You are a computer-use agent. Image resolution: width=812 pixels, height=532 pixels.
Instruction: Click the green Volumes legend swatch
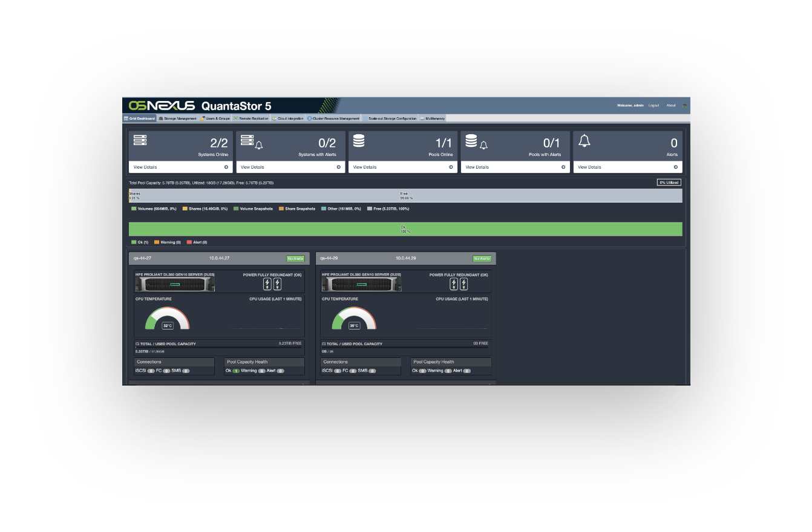point(134,209)
